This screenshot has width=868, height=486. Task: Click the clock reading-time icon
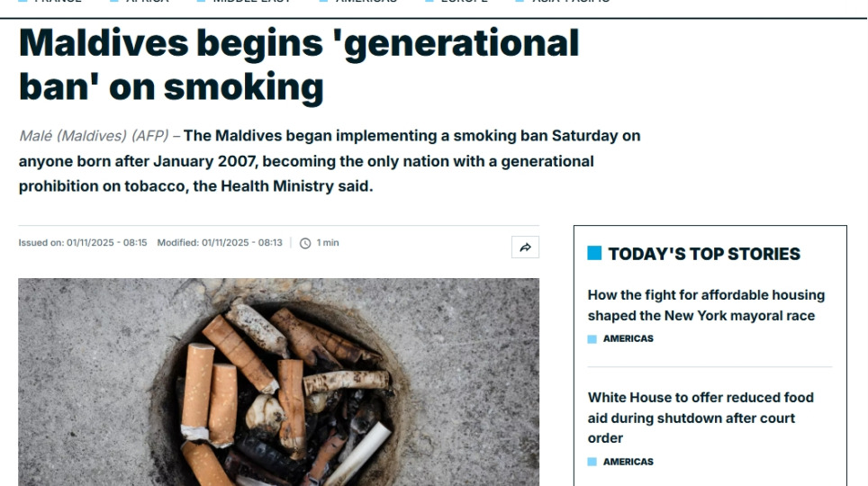305,243
